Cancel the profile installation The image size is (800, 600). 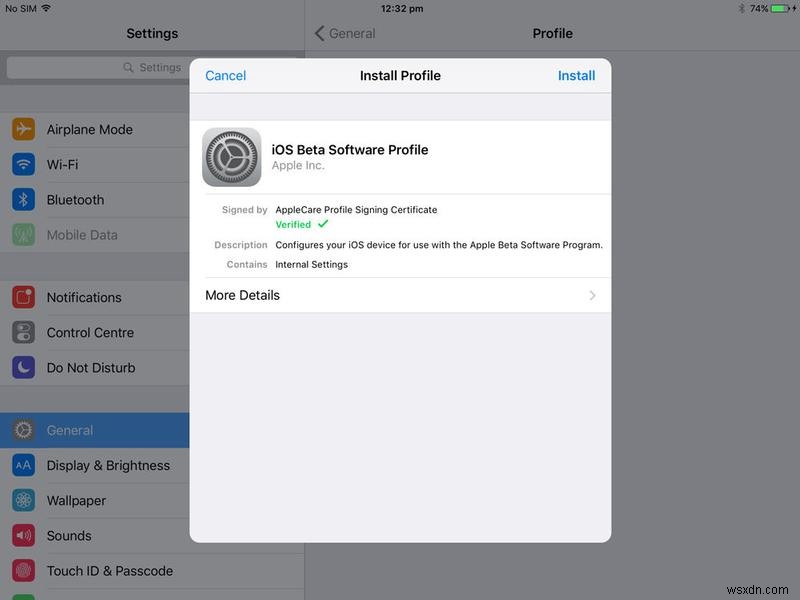[x=226, y=75]
